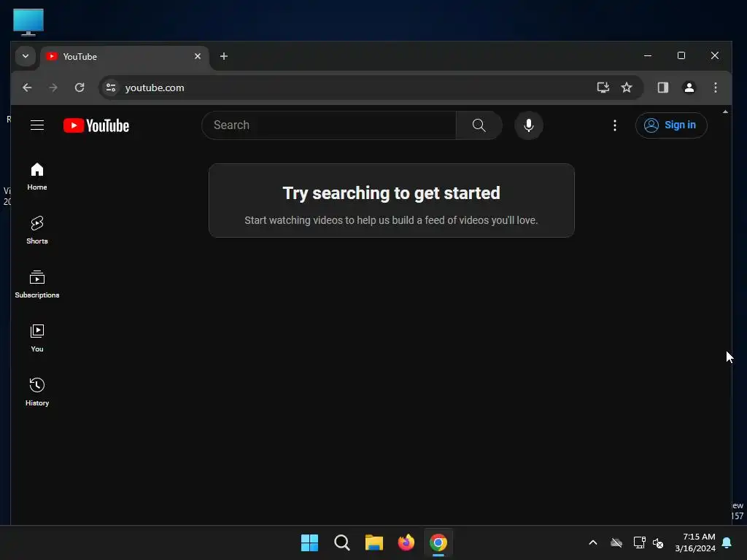Click "Try searching to get started" heading
Viewport: 747px width, 560px height.
coord(391,193)
